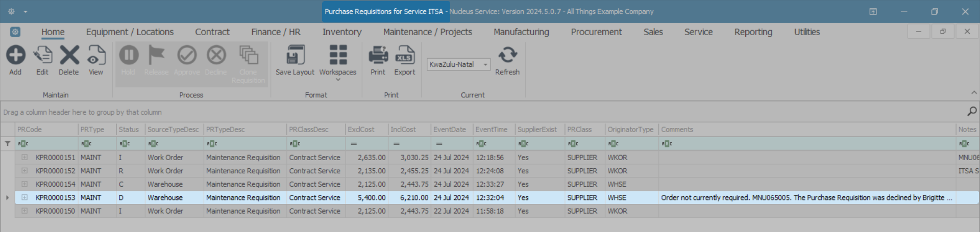
Task: Export the grid to XLS
Action: point(405,56)
